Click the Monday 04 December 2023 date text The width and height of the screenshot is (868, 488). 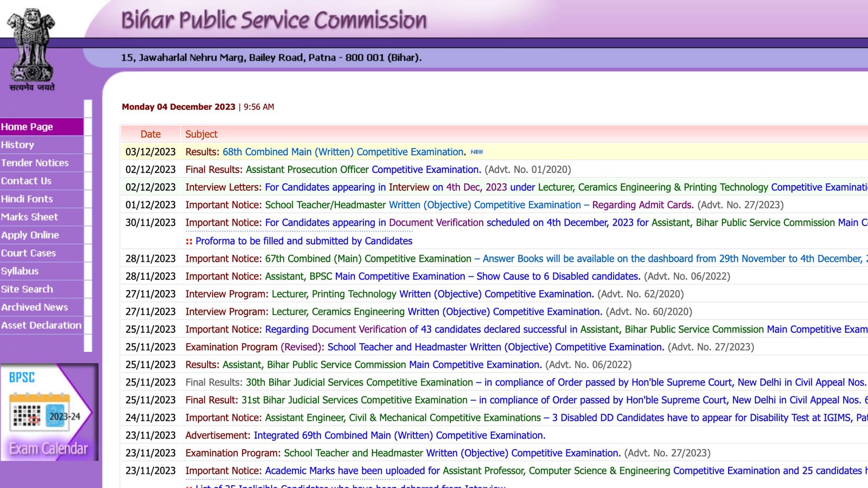pyautogui.click(x=178, y=107)
